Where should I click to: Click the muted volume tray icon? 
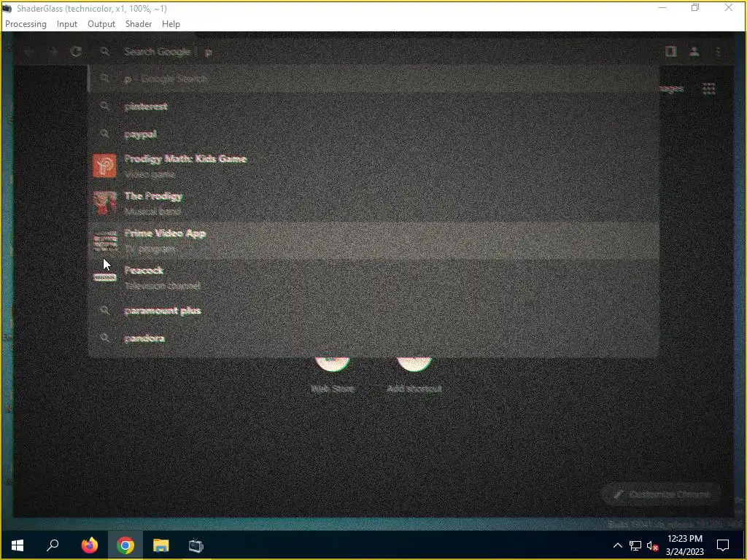pyautogui.click(x=652, y=545)
